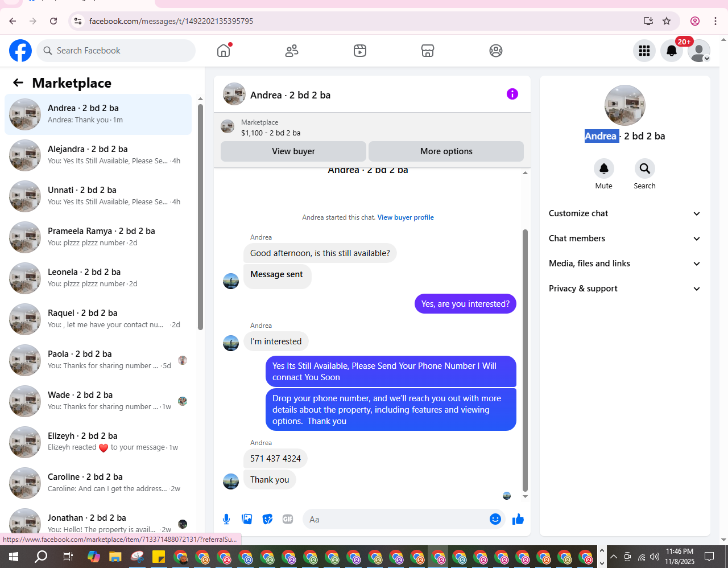Click the I'm interested message bubble

pos(276,341)
